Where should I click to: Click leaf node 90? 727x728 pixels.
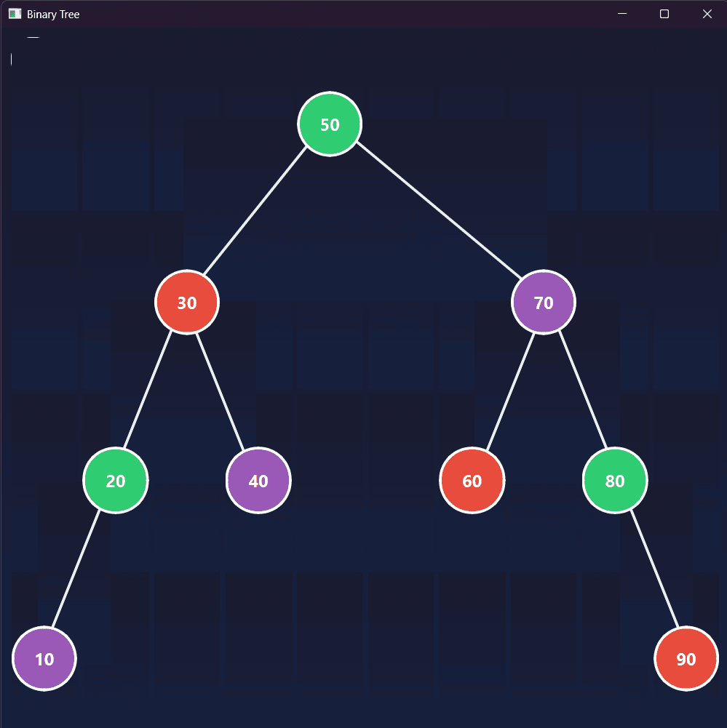coord(686,658)
